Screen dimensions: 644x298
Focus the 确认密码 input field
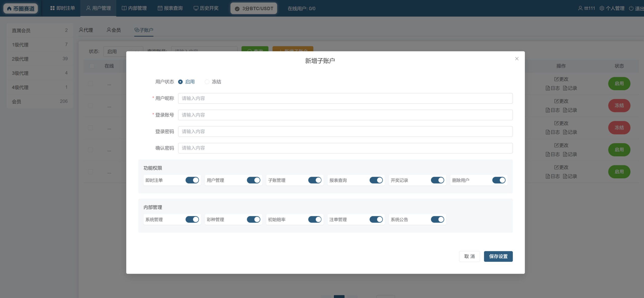point(345,148)
